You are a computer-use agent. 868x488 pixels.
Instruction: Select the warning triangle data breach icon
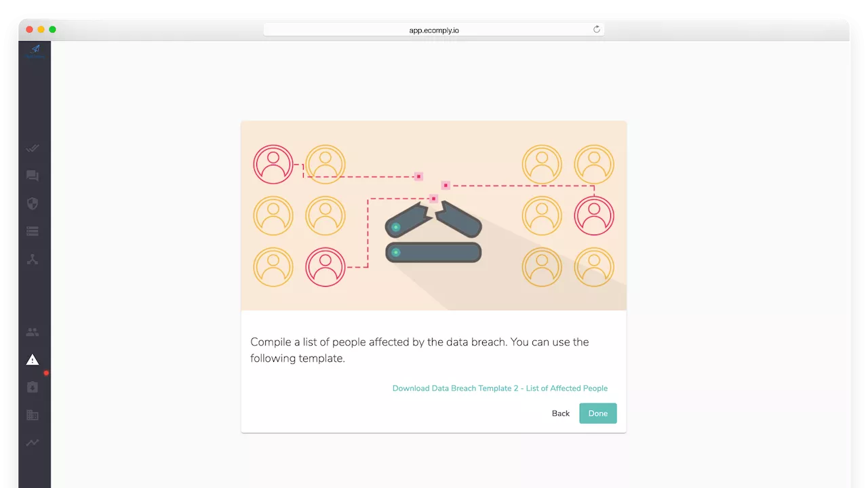(x=33, y=360)
